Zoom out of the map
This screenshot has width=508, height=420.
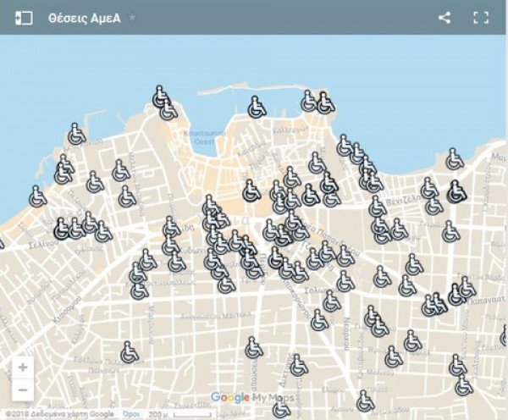tap(22, 390)
